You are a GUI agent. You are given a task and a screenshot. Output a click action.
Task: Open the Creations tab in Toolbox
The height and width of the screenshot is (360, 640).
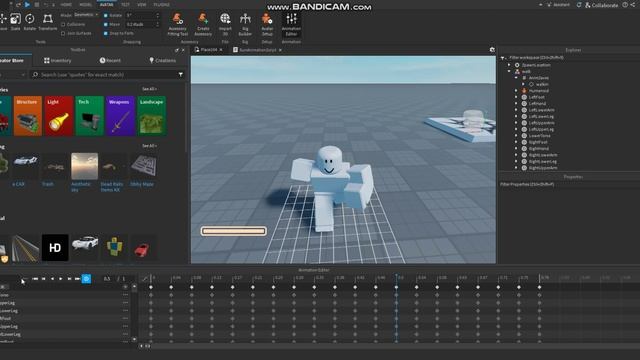tap(162, 60)
